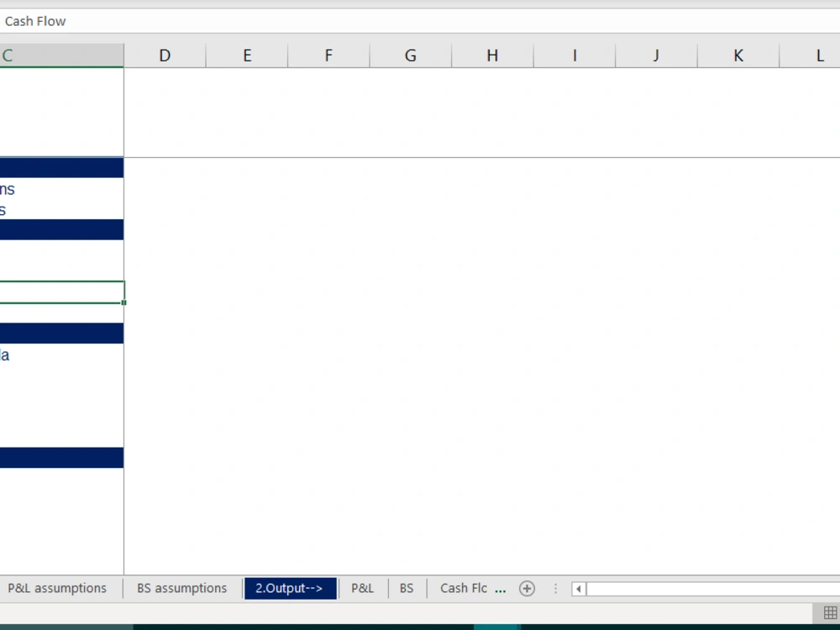Switch to the BS sheet tab
This screenshot has width=840, height=630.
click(x=407, y=588)
